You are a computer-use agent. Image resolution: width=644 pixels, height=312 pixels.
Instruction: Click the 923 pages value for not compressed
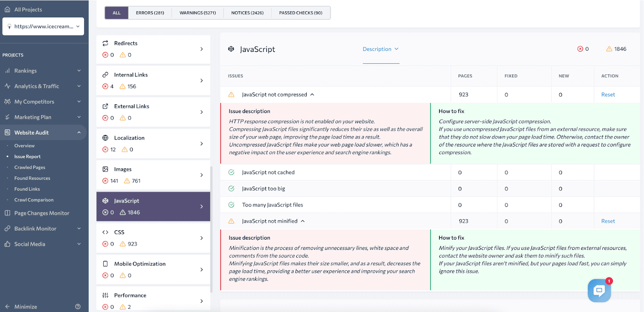464,95
